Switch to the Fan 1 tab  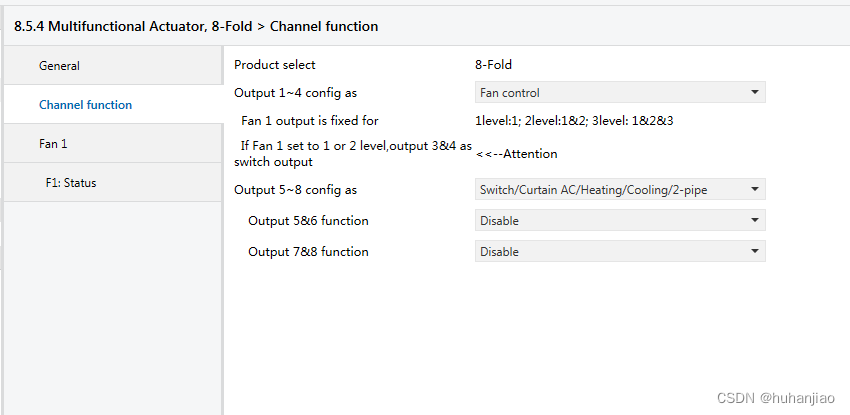[54, 144]
